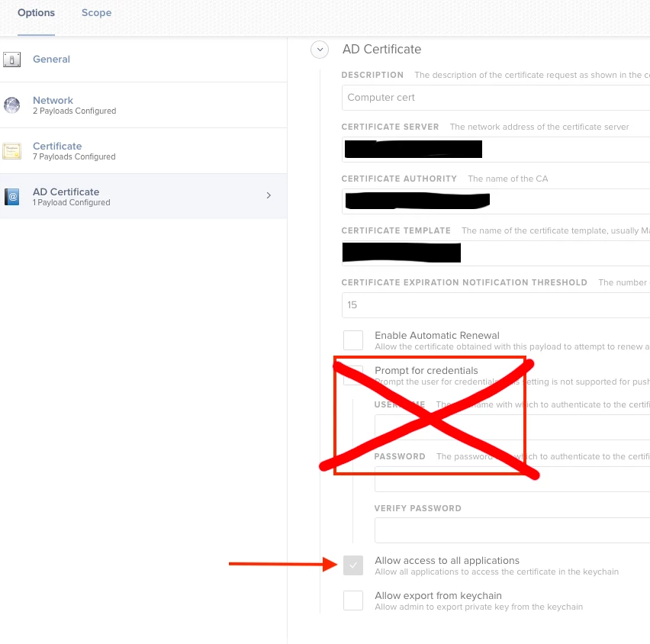This screenshot has width=650, height=644.
Task: Open the Network payload section
Action: point(143,105)
